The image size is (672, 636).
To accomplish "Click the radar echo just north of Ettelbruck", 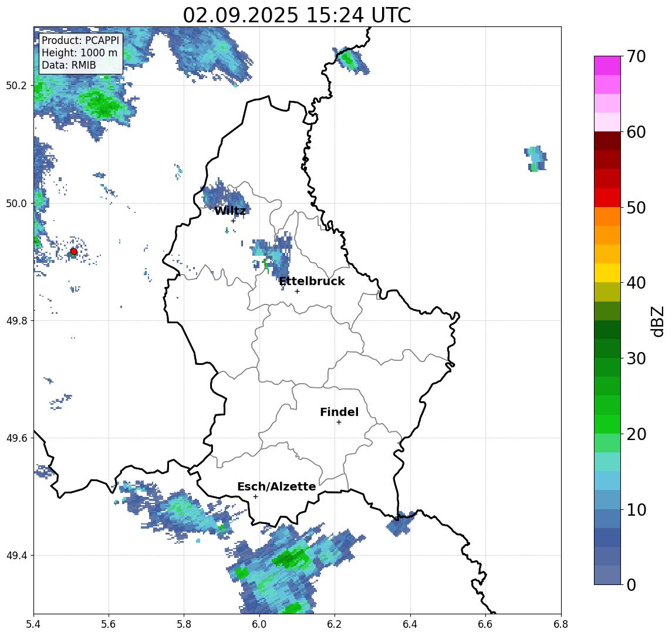I will 272,260.
